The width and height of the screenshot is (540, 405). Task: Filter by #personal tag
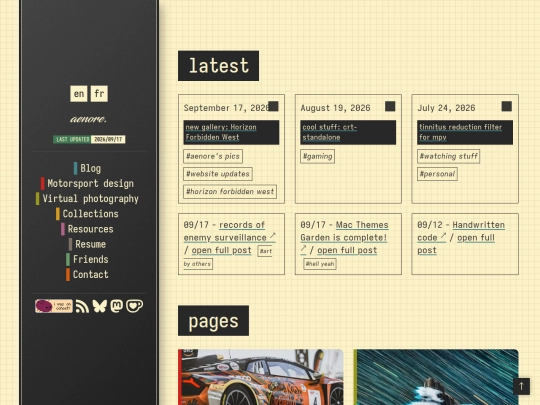click(437, 174)
